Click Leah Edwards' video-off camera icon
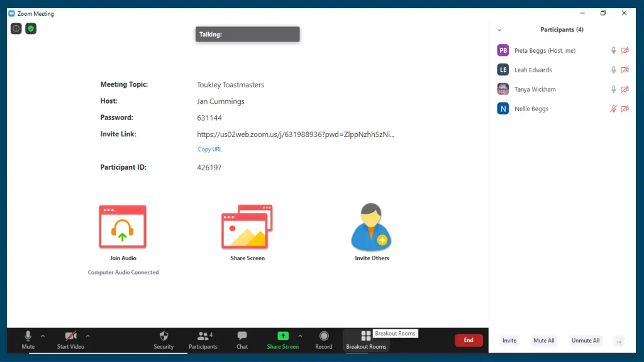Viewport: 644px width, 362px height. [x=625, y=70]
